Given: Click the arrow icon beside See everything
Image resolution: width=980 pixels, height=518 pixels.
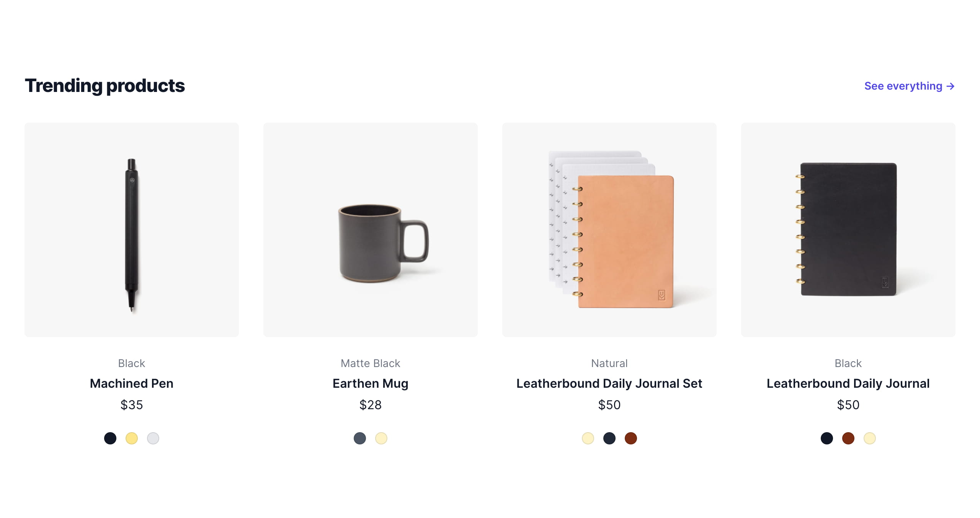Looking at the screenshot, I should click(950, 86).
